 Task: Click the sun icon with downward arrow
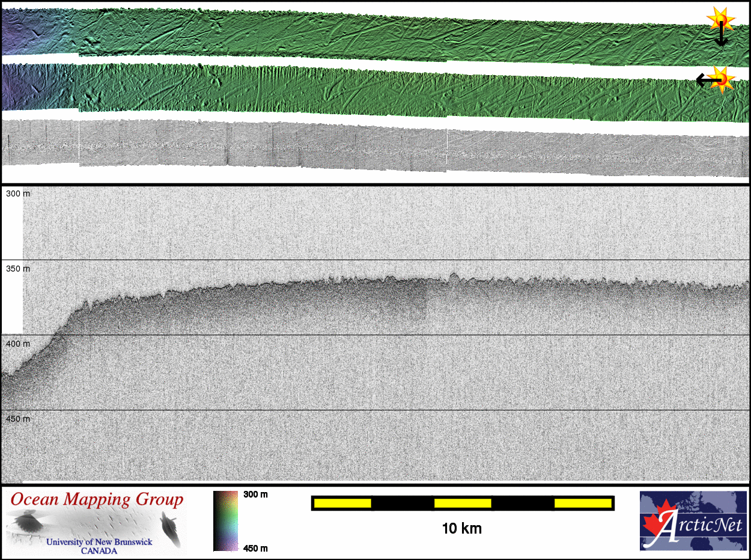(x=720, y=19)
